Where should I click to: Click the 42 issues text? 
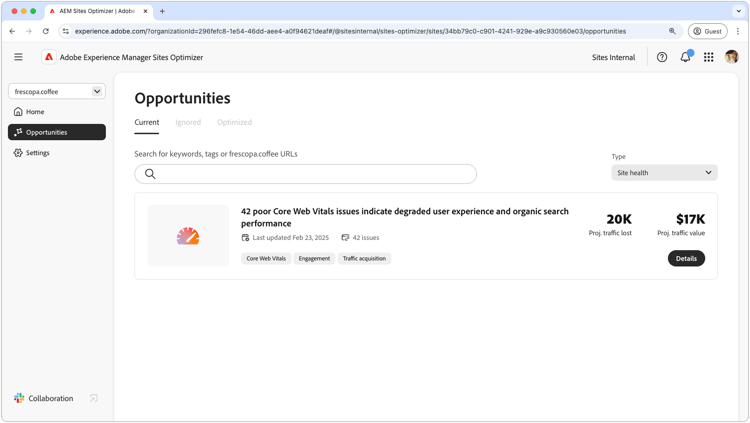[x=365, y=237]
